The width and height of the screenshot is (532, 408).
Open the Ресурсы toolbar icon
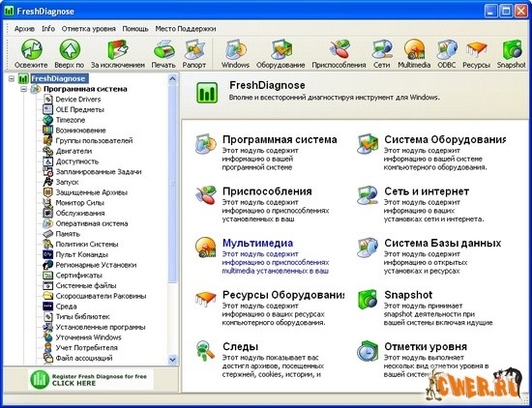click(477, 50)
